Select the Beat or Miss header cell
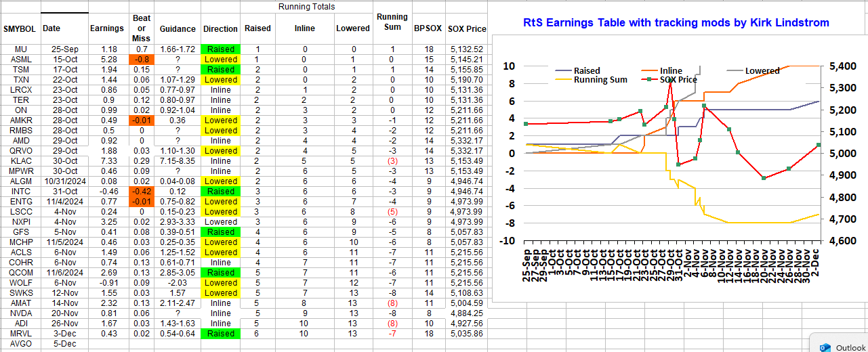This screenshot has width=868, height=352. [x=141, y=28]
